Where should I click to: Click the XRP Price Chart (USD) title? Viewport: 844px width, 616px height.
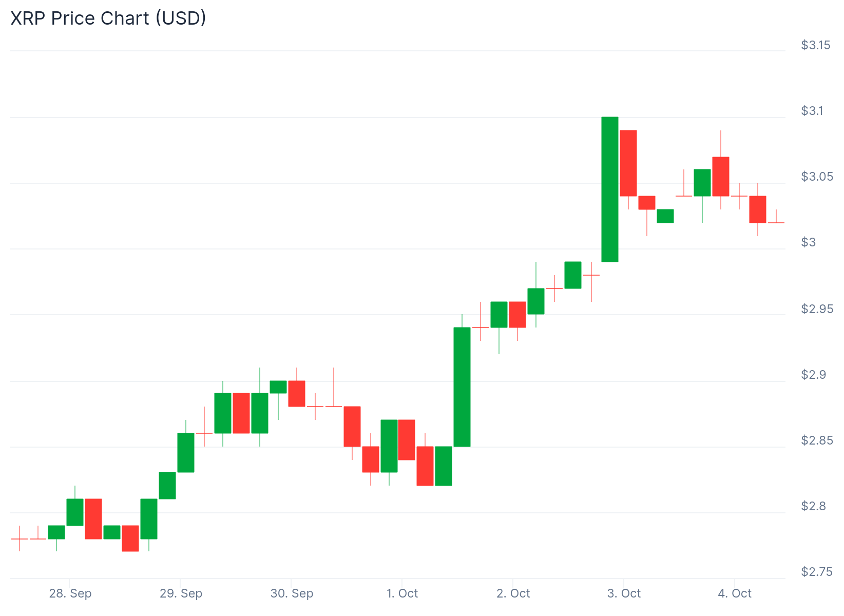(x=108, y=18)
